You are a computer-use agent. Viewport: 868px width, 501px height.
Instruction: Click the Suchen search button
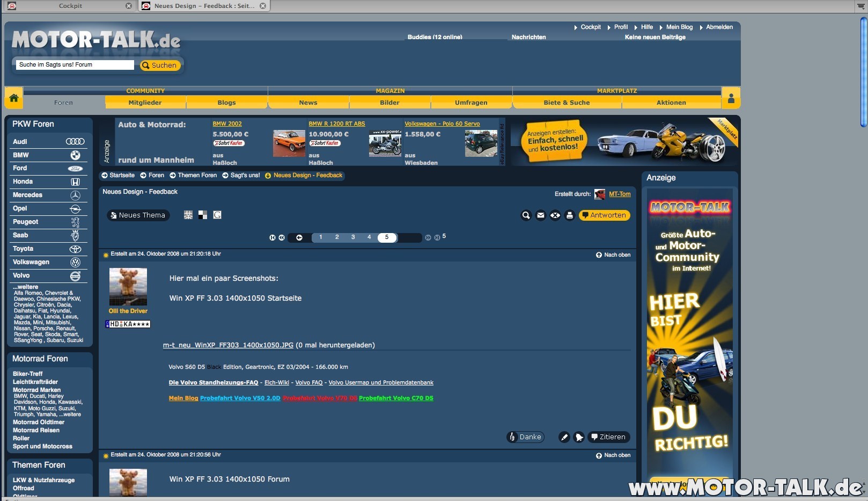160,65
